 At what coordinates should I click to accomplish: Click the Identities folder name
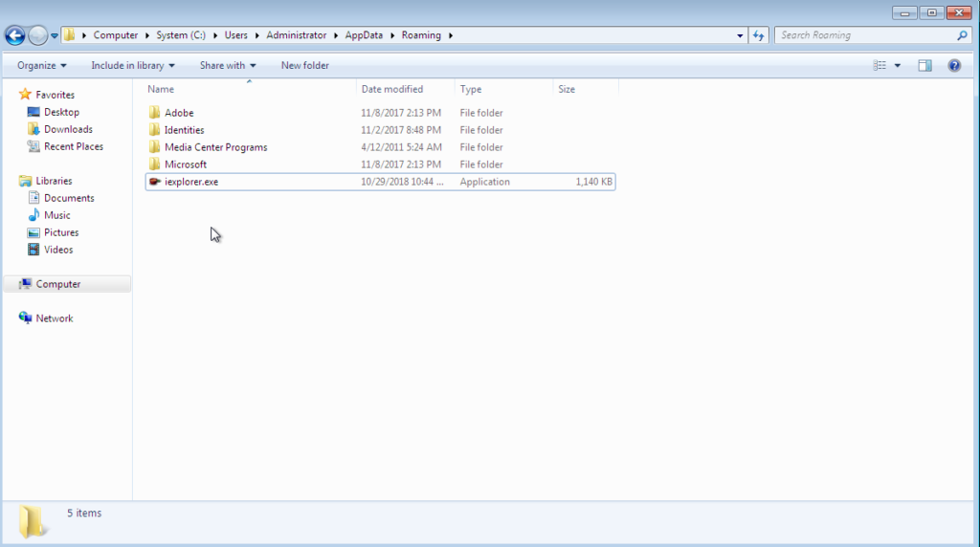click(185, 130)
